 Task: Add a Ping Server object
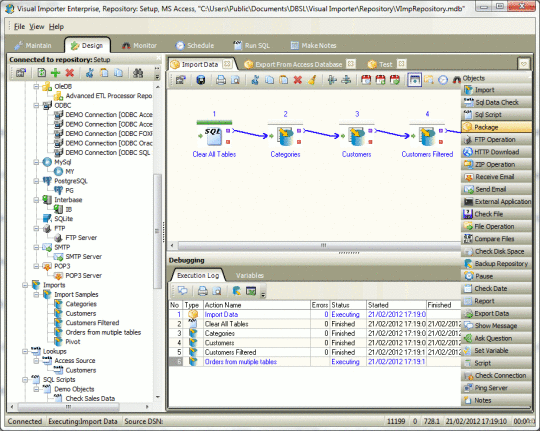(496, 388)
